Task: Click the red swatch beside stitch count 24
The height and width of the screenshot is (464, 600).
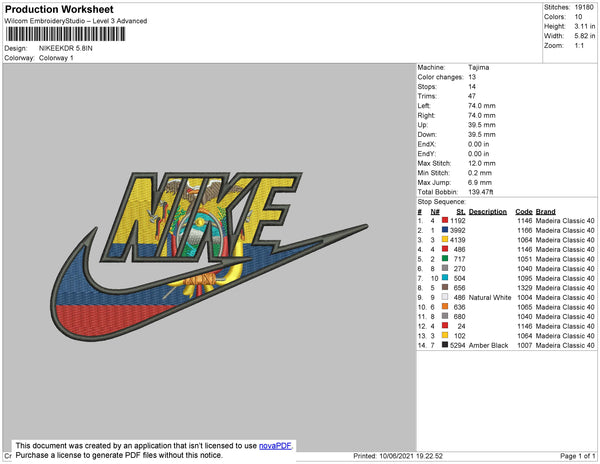Action: [x=445, y=326]
